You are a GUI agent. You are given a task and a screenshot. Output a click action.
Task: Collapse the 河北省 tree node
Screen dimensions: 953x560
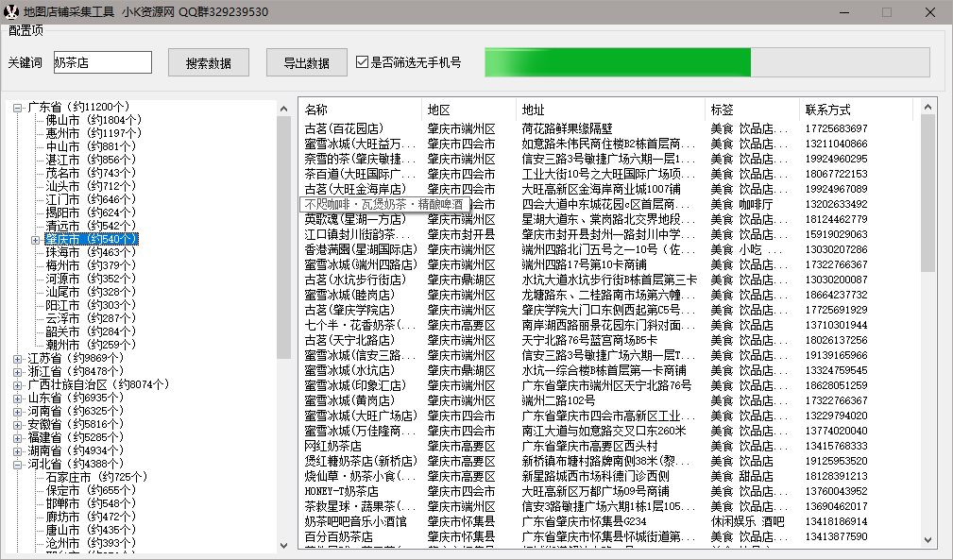click(18, 465)
